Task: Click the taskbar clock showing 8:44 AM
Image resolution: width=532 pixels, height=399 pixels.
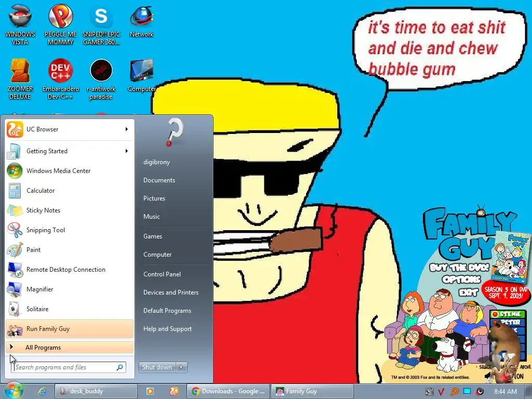Action: coord(505,392)
